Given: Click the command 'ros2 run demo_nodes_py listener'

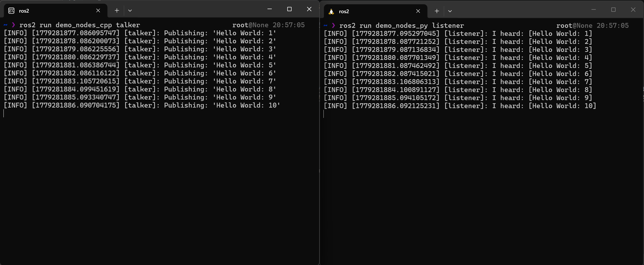Looking at the screenshot, I should tap(402, 26).
